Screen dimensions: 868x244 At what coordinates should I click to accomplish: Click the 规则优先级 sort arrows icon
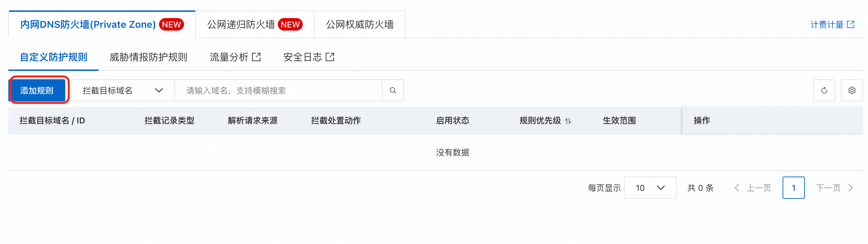tap(568, 121)
